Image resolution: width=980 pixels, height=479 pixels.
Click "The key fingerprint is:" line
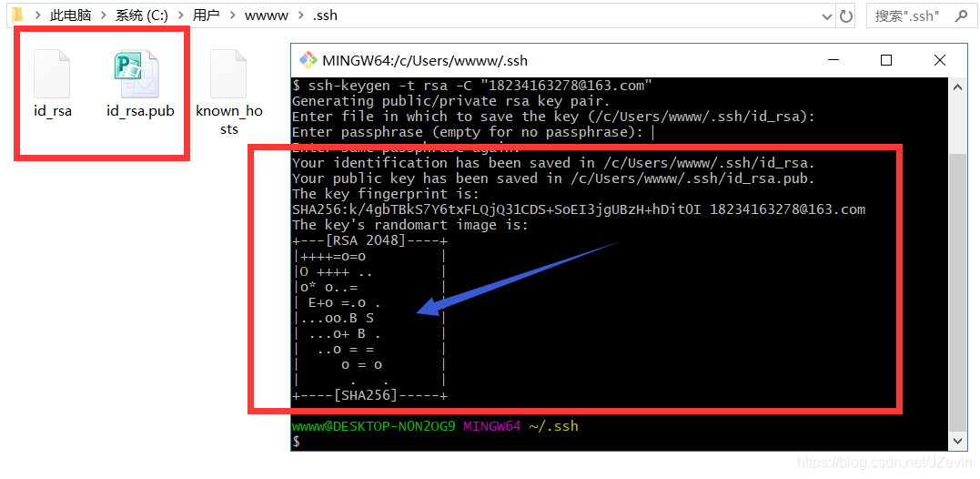point(386,194)
